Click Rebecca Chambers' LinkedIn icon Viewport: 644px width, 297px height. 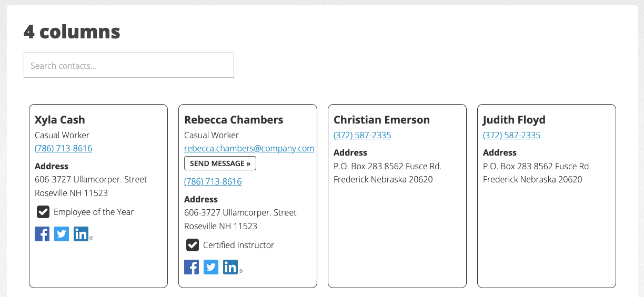click(x=230, y=267)
